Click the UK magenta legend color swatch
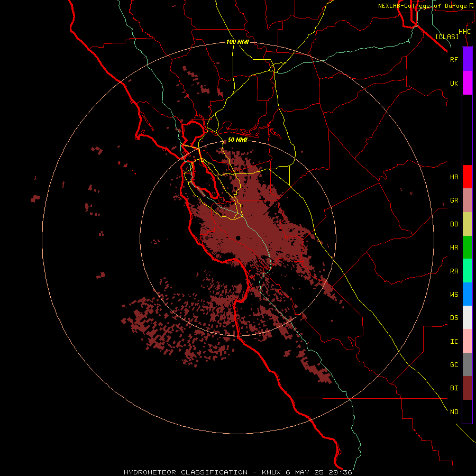476x476 pixels. click(x=467, y=83)
